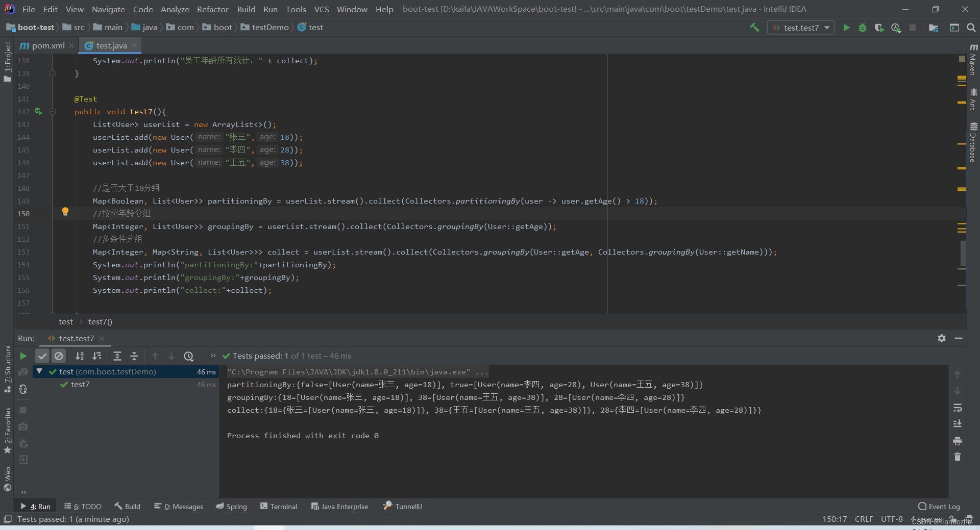This screenshot has width=980, height=530.
Task: Open the Refactor menu
Action: pyautogui.click(x=212, y=9)
